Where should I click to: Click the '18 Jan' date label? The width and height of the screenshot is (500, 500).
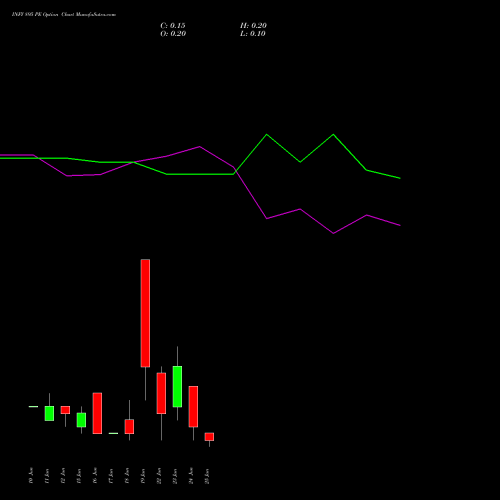click(127, 476)
